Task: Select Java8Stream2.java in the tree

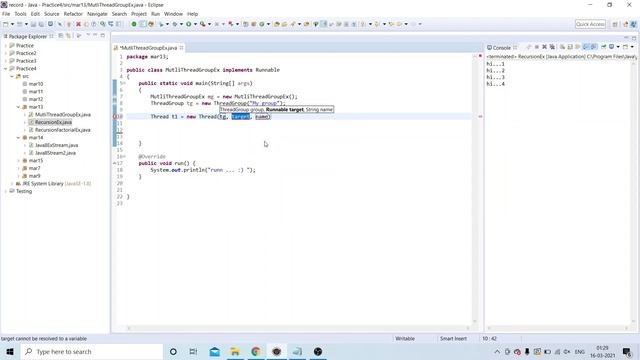Action: click(55, 153)
